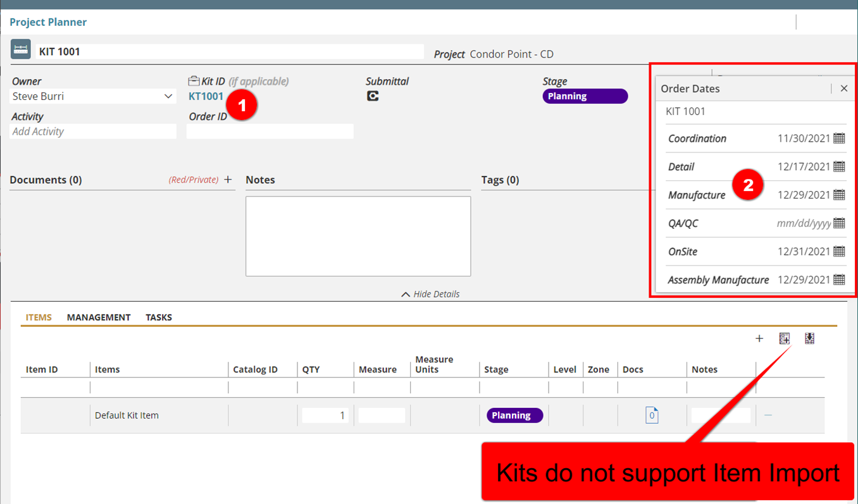
Task: Open calendar picker for OnSite date
Action: point(839,252)
